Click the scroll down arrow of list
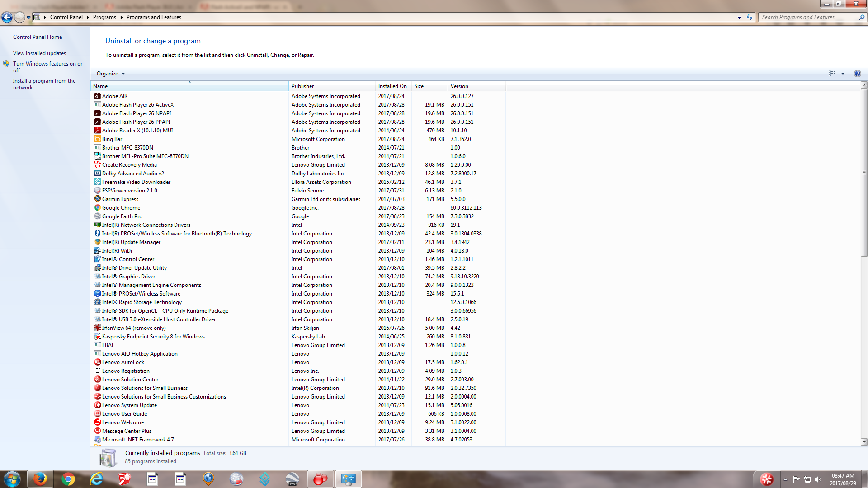The width and height of the screenshot is (868, 488). point(864,442)
